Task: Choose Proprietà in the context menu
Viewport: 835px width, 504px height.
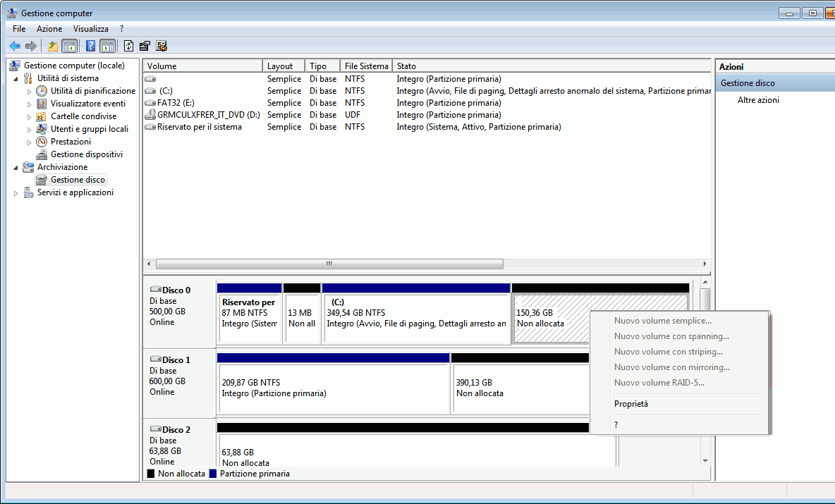Action: pos(680,404)
